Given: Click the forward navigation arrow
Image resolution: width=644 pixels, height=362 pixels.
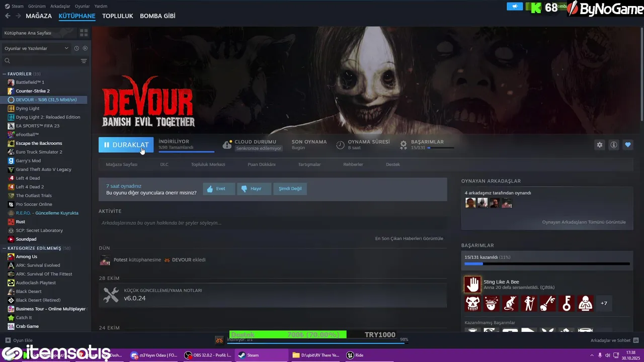Looking at the screenshot, I should [x=18, y=16].
